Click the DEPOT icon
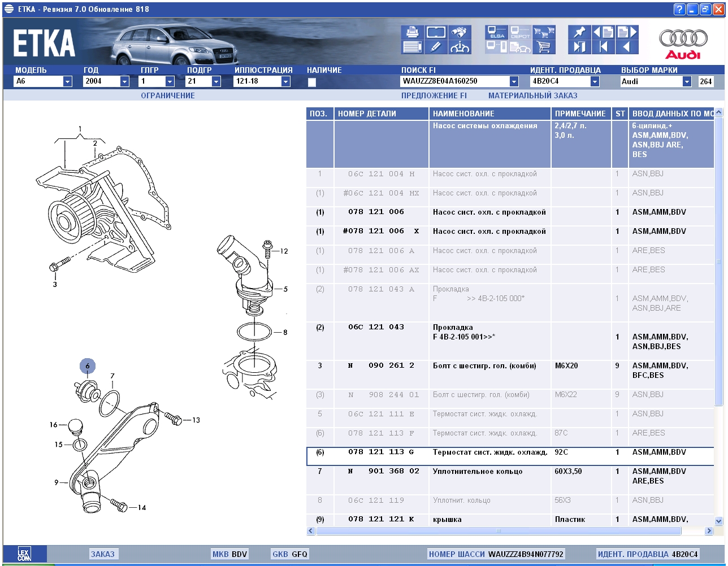The image size is (728, 566). (520, 32)
